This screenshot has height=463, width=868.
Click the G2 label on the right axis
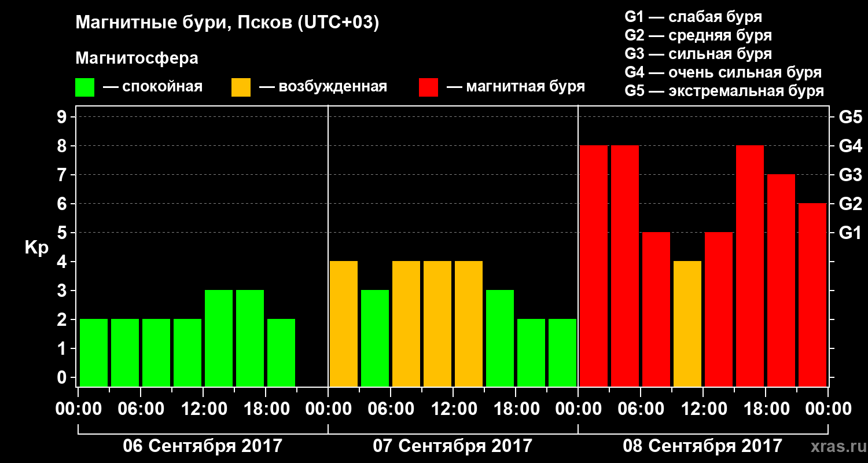(850, 204)
